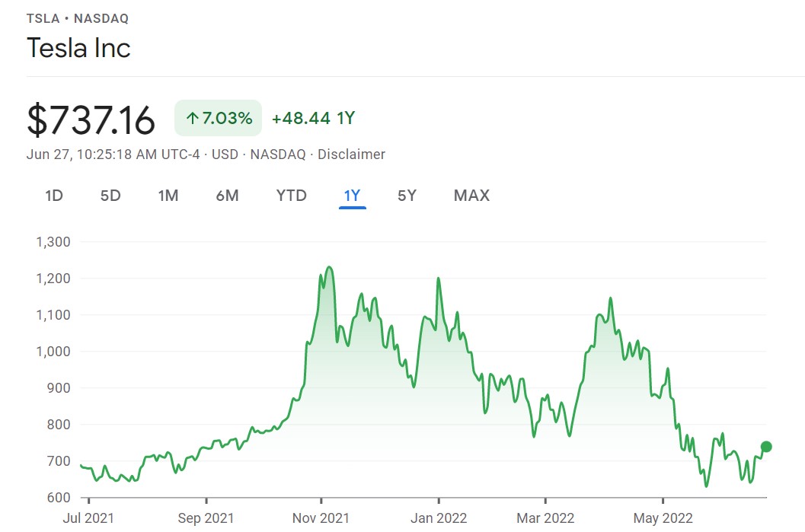Click the Sep 2021 axis label
805x532 pixels.
(x=206, y=518)
